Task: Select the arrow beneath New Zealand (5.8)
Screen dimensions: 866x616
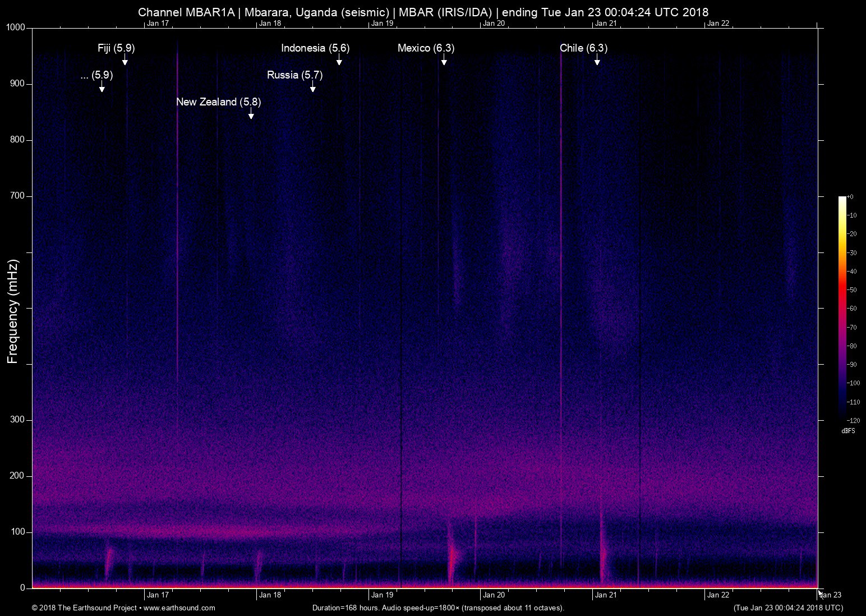Action: (x=251, y=114)
